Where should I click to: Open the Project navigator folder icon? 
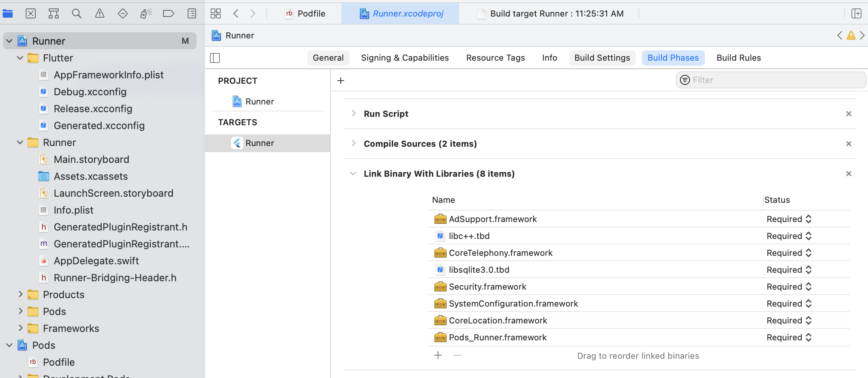pos(8,14)
